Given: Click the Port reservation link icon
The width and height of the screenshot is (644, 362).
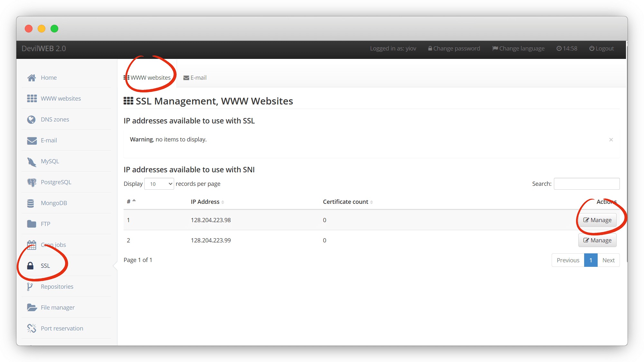Looking at the screenshot, I should coord(32,328).
